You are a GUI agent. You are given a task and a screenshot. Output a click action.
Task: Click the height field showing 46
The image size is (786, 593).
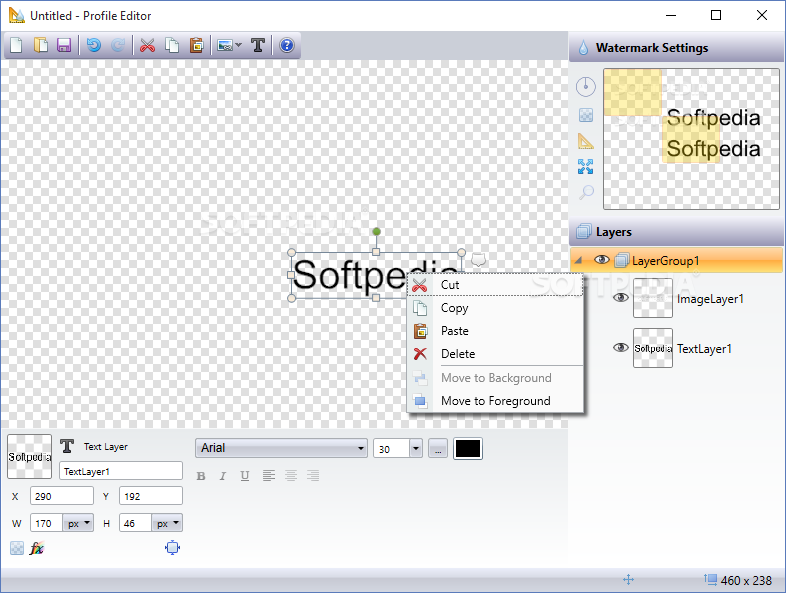(135, 523)
